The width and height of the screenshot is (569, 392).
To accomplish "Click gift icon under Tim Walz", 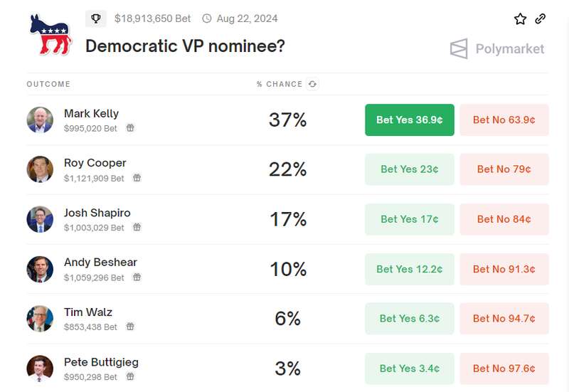I will [130, 327].
